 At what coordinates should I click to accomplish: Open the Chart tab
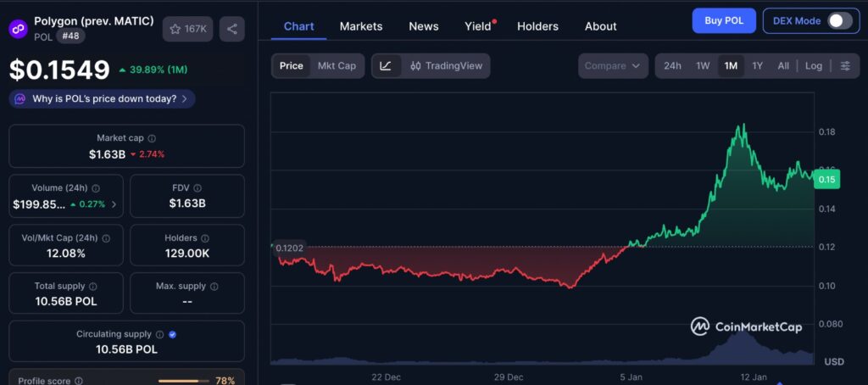299,26
